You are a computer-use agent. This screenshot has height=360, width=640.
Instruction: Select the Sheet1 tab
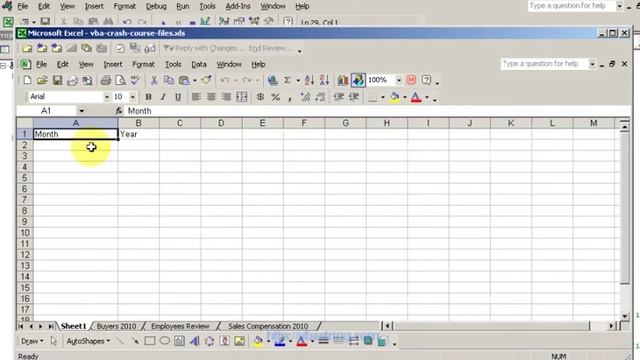tap(73, 326)
